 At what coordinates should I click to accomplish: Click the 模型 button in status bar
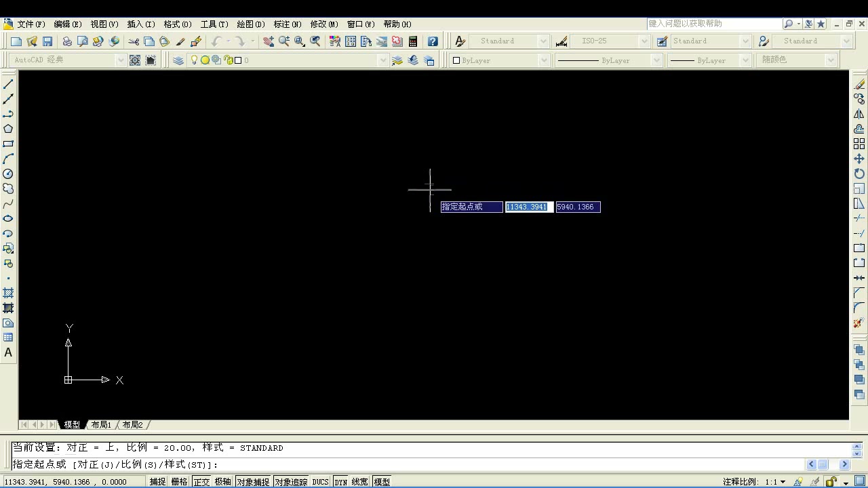coord(382,482)
